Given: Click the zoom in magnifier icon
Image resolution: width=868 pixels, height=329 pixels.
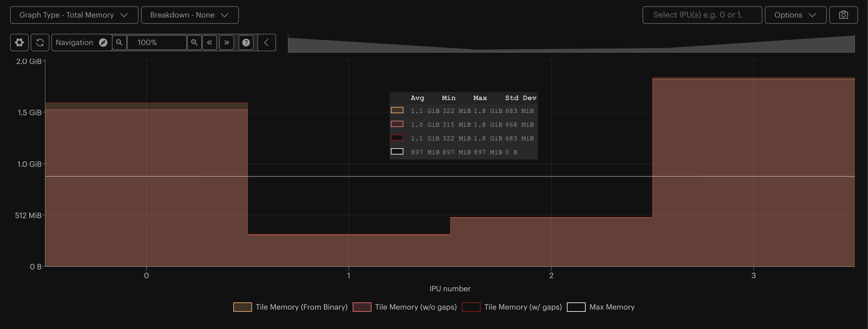Looking at the screenshot, I should point(194,43).
